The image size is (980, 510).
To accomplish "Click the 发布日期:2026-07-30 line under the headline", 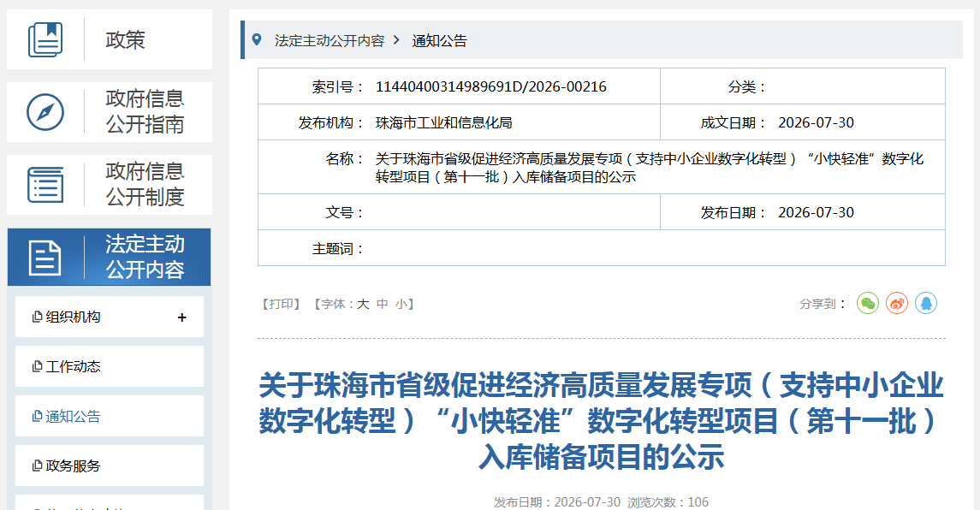I will click(557, 502).
